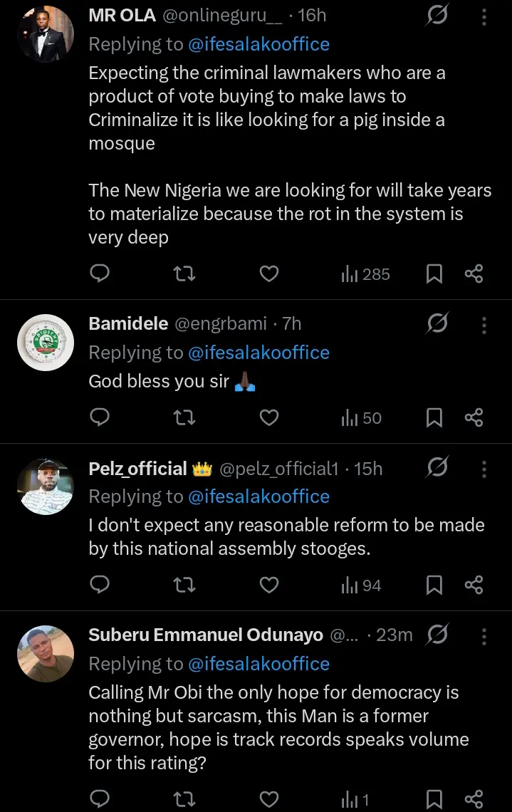This screenshot has width=512, height=812.
Task: Open Pelz_official's profile name
Action: pos(137,469)
